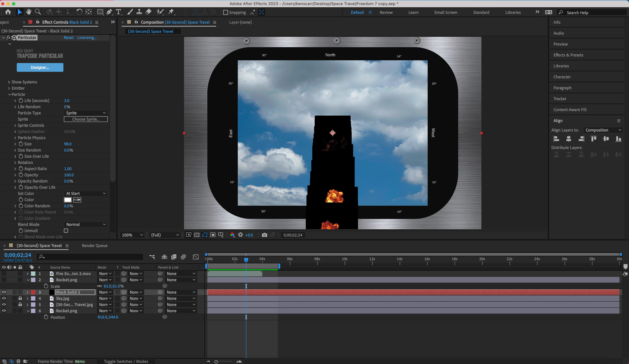The width and height of the screenshot is (629, 364).
Task: Open the Particle Type dropdown
Action: [86, 113]
